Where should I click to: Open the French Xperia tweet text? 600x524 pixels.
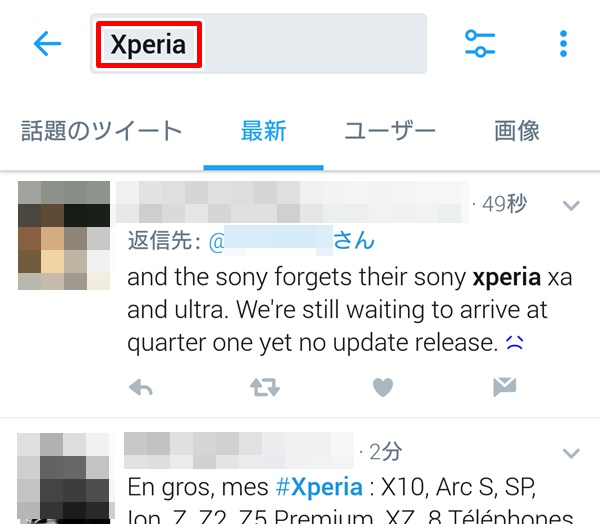pos(350,500)
